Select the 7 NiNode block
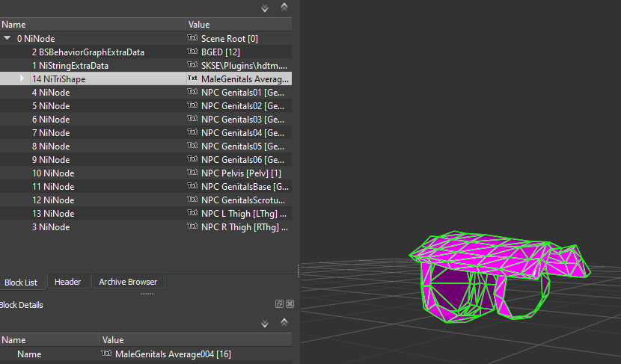 pos(51,133)
